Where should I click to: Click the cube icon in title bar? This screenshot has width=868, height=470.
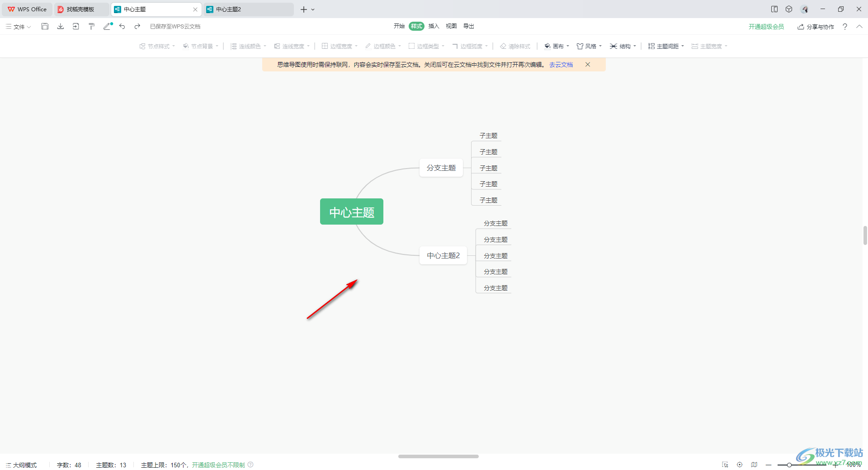(789, 9)
